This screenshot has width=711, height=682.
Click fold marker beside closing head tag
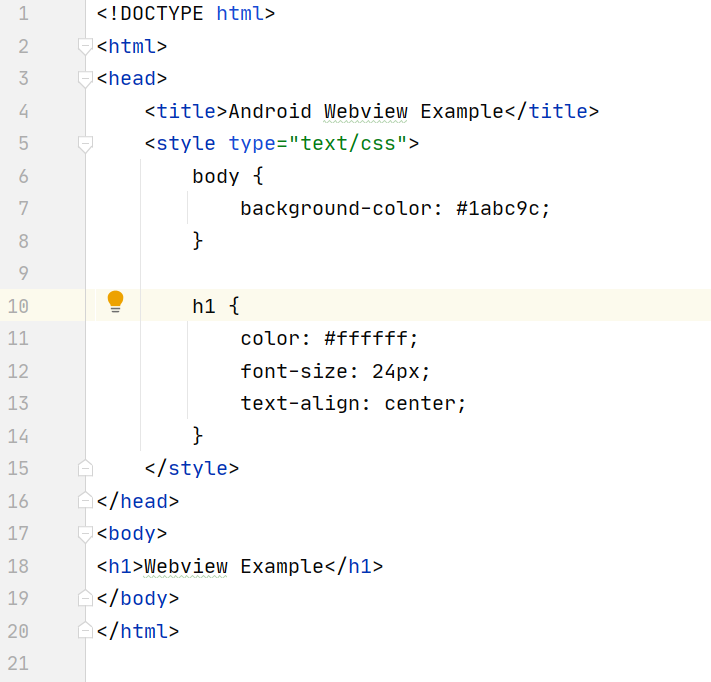85,499
